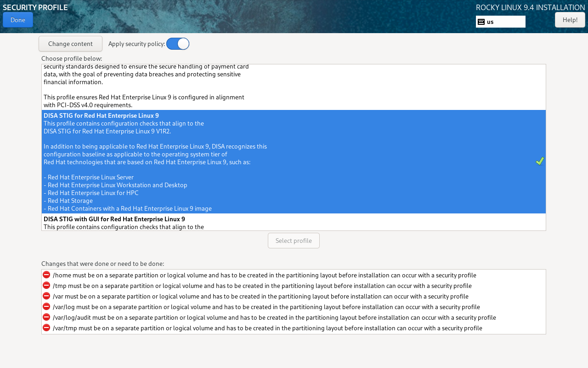Click the green checkmark on DISA STIG profile
This screenshot has width=588, height=368.
click(540, 161)
